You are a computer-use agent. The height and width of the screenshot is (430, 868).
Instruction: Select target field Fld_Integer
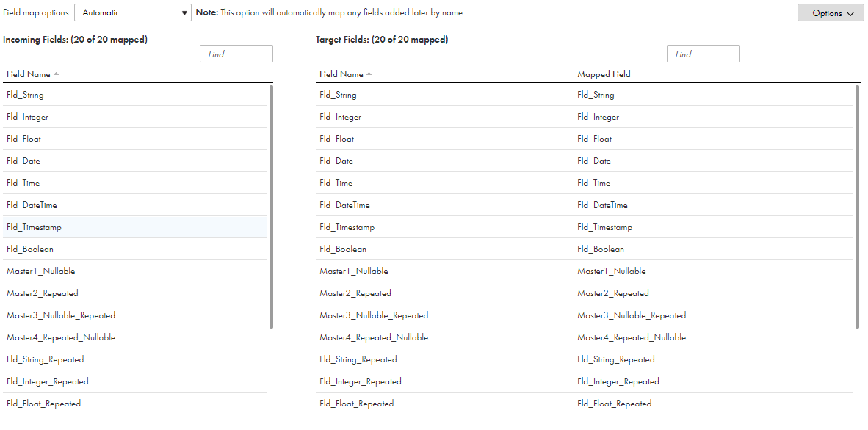[x=341, y=117]
